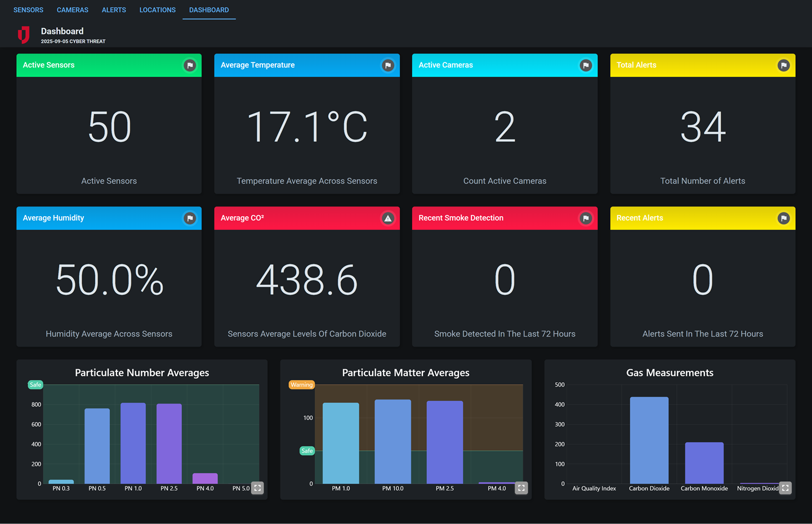Expand the Particulate Number Averages chart to fullscreen

point(257,488)
